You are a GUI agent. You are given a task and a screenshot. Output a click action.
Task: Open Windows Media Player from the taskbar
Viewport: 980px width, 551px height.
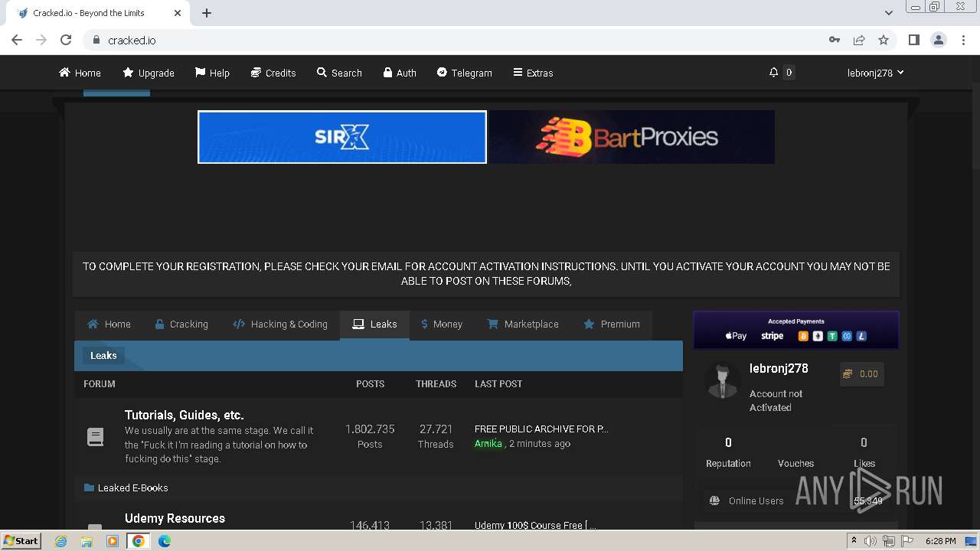(113, 541)
